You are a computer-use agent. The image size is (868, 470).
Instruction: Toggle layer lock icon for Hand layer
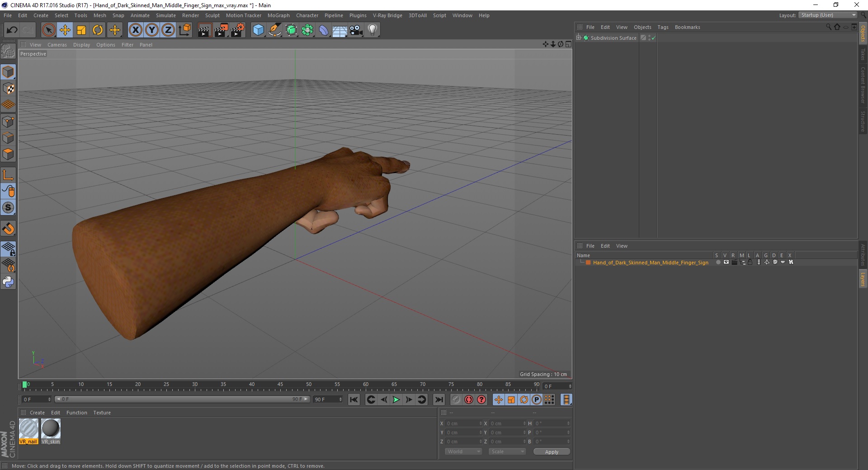tap(750, 262)
